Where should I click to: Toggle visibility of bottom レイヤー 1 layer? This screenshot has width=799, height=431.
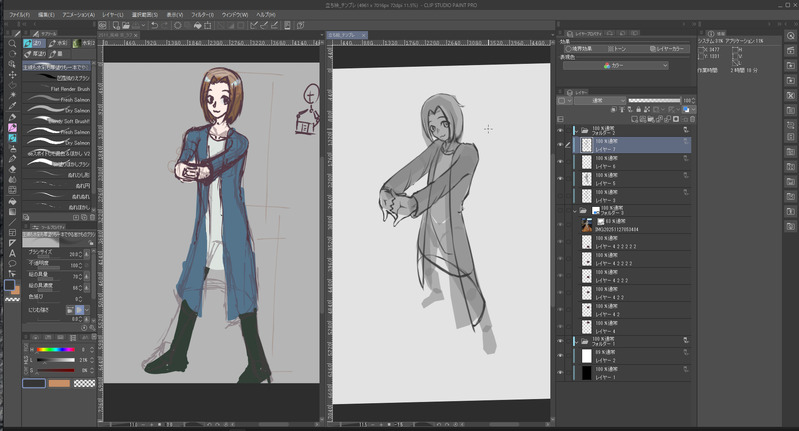pyautogui.click(x=560, y=373)
